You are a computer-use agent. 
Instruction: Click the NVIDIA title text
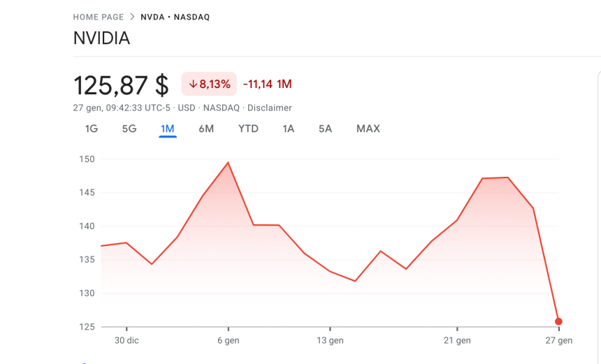click(x=101, y=38)
